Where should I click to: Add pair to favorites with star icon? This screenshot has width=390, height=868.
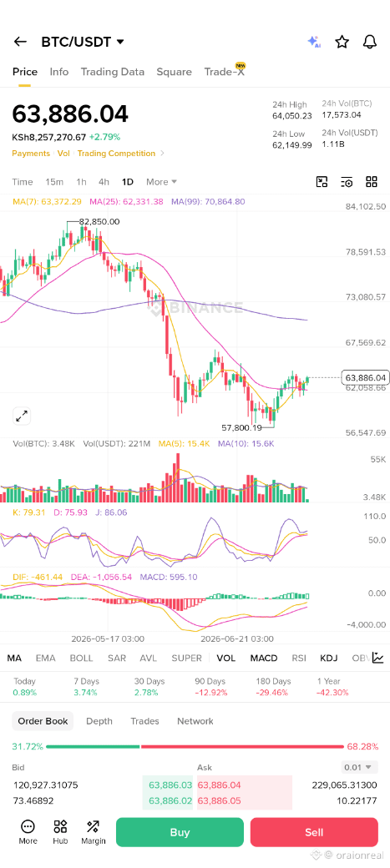coord(342,42)
